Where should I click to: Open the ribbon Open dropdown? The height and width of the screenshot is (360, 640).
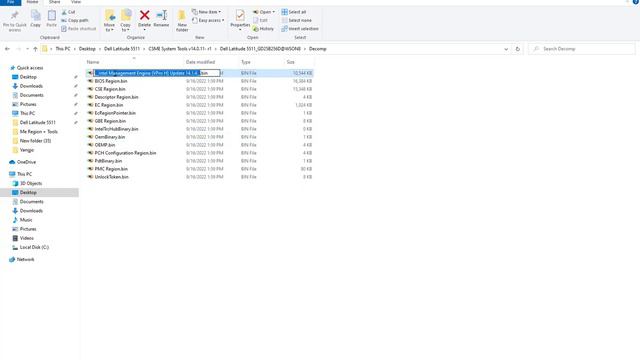click(x=264, y=12)
